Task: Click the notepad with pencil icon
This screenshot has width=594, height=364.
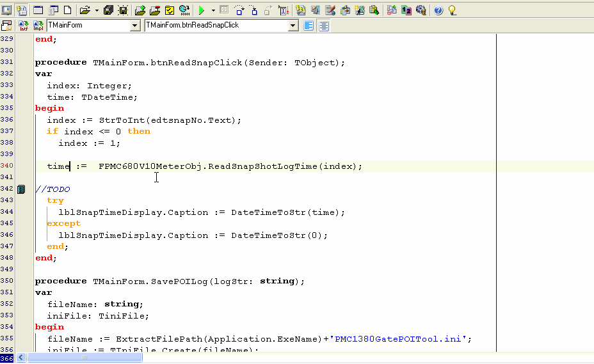Action: [x=330, y=10]
